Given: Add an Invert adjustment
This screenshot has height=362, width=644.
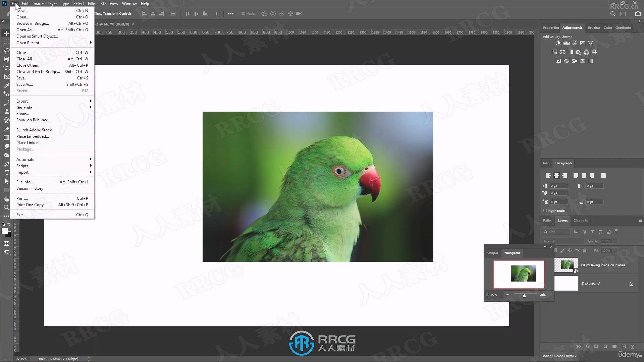Looking at the screenshot, I should (x=558, y=61).
